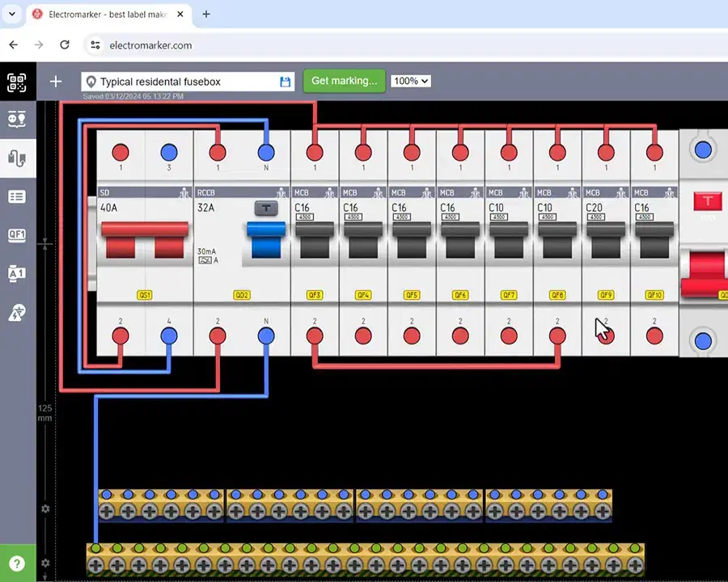Open the QF1 labels sidebar icon
The image size is (728, 582).
[17, 235]
